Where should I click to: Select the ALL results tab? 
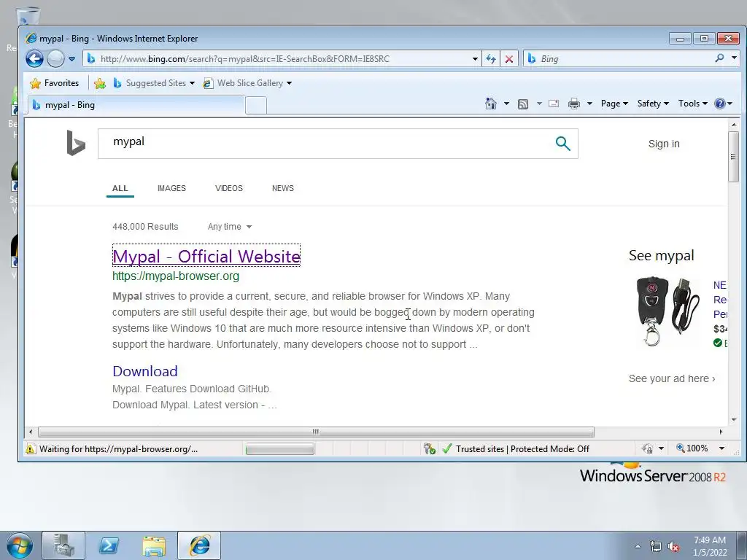(120, 189)
